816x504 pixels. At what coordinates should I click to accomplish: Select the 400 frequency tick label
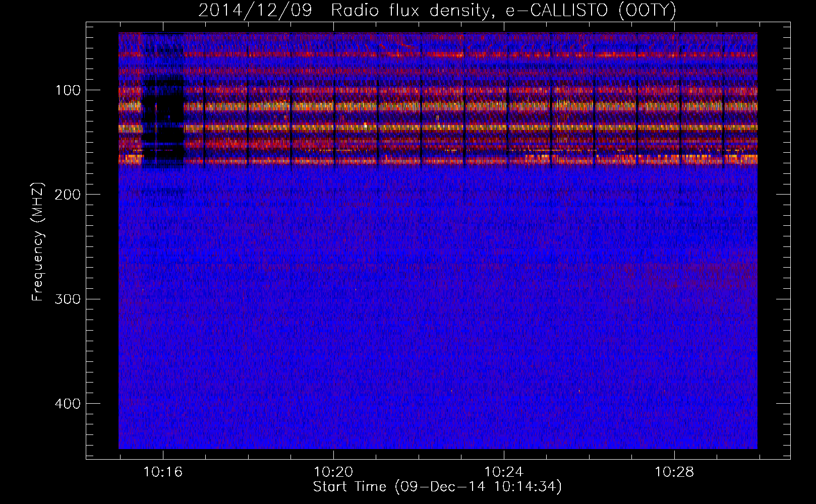(68, 403)
